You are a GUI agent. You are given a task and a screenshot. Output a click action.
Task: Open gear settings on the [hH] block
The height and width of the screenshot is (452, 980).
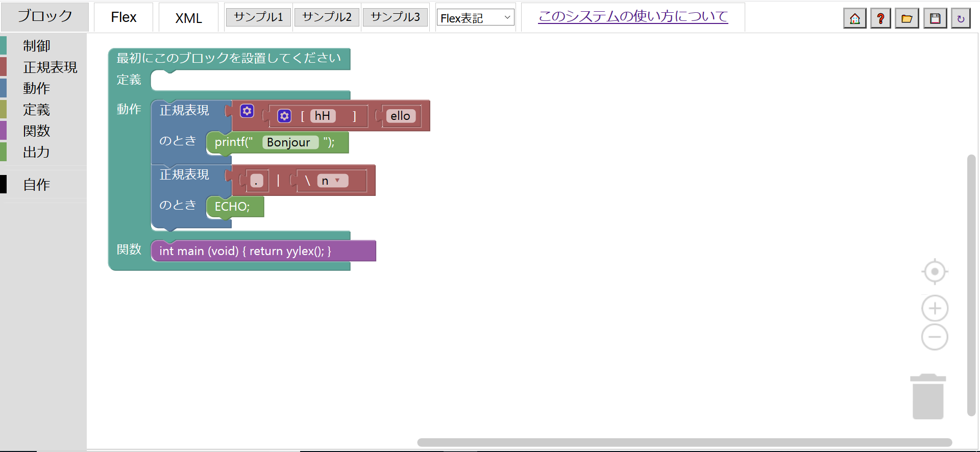click(284, 116)
